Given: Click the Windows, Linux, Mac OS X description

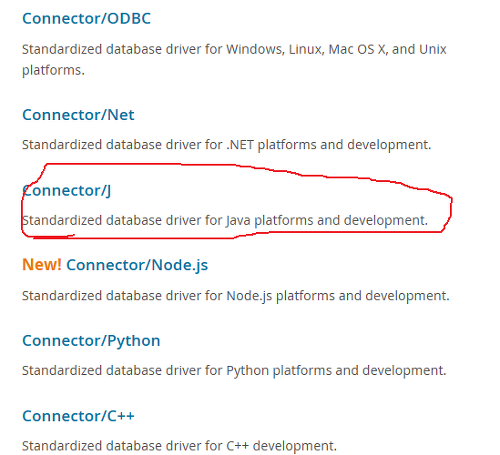Looking at the screenshot, I should pyautogui.click(x=234, y=60).
